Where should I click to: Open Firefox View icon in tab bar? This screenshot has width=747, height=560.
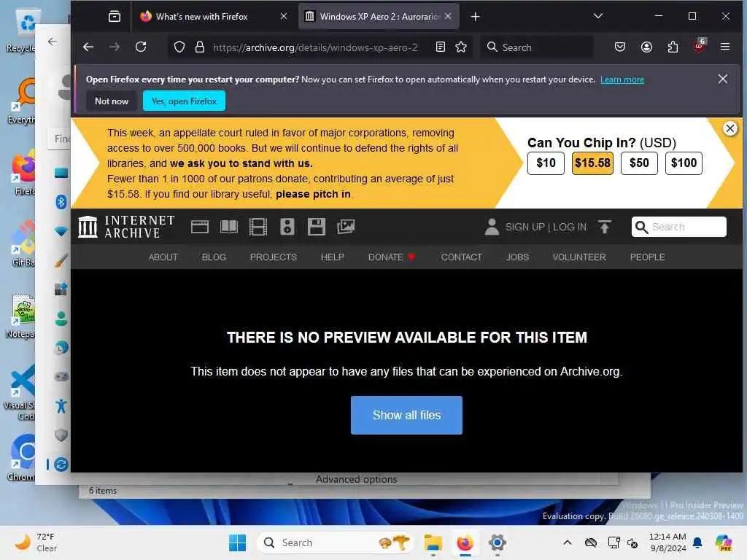click(115, 17)
